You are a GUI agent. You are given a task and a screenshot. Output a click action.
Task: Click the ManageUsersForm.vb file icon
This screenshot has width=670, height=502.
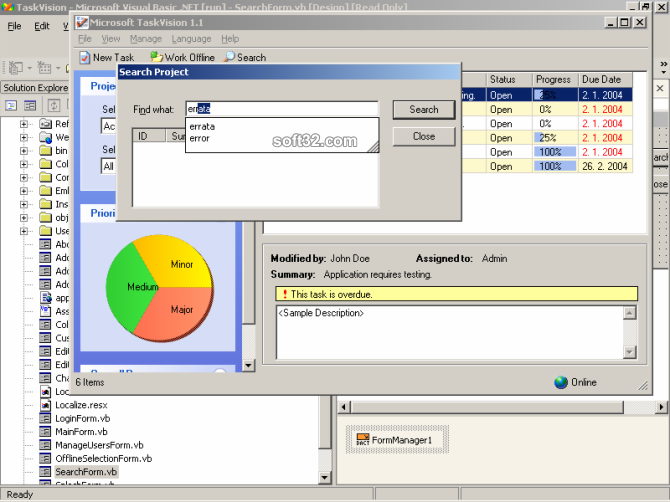click(x=45, y=445)
